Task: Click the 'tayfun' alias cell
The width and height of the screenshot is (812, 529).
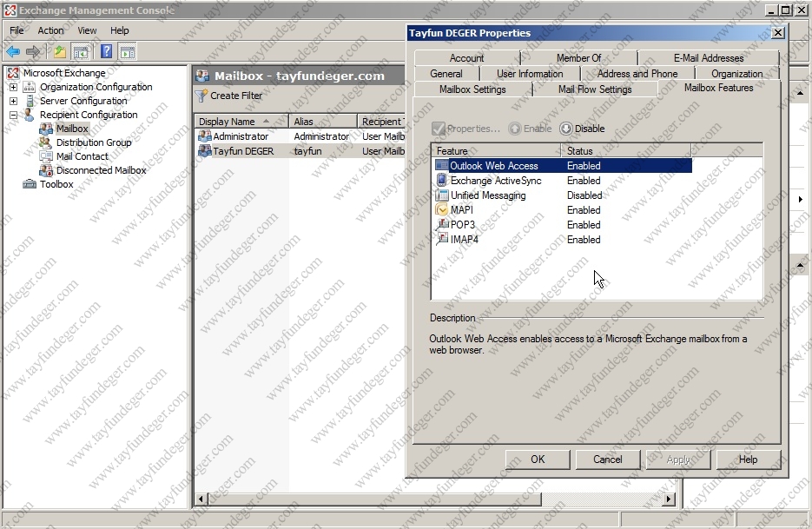Action: 307,151
